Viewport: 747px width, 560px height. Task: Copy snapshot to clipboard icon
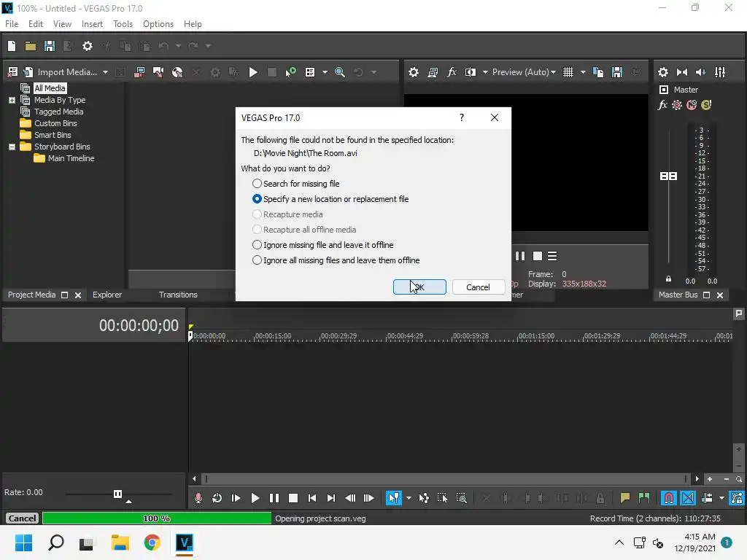pyautogui.click(x=598, y=72)
